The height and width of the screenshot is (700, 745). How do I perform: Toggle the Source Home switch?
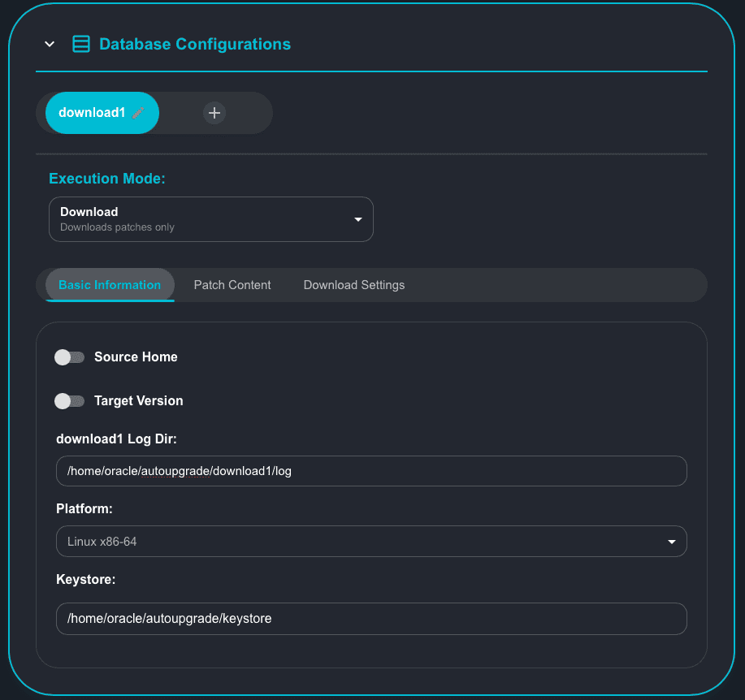70,357
